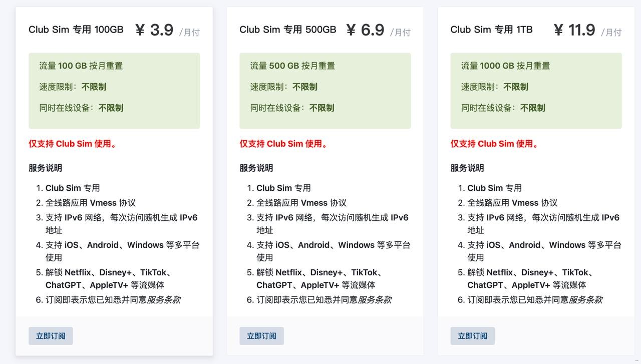Click the red 仅支持 Club Sim notice in 500GB card
This screenshot has height=364, width=641.
(x=283, y=144)
